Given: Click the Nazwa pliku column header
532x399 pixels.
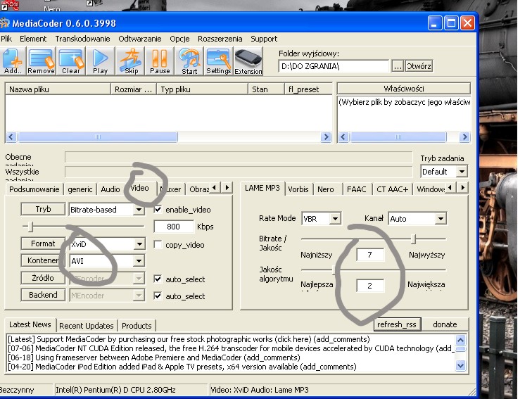Looking at the screenshot, I should [x=58, y=89].
